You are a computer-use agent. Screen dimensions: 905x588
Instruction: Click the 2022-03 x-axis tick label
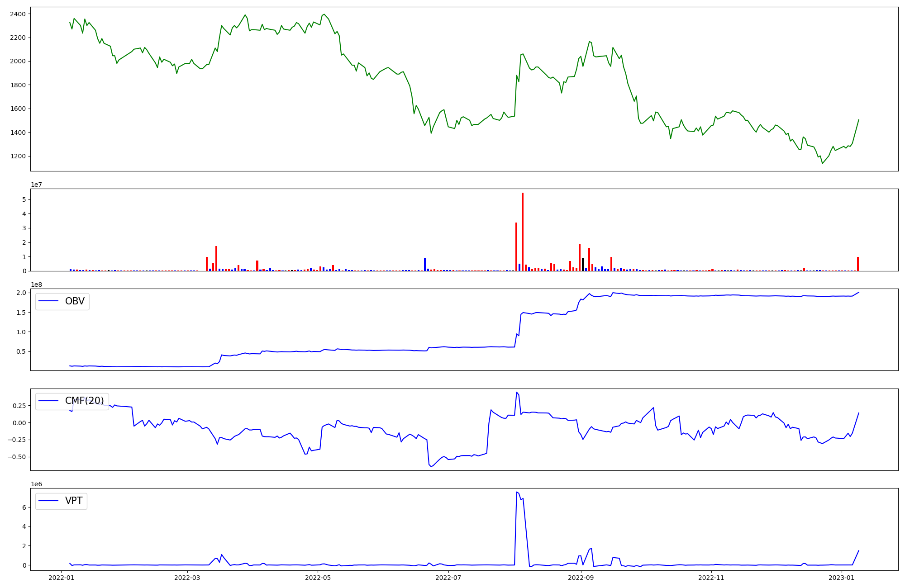point(187,578)
